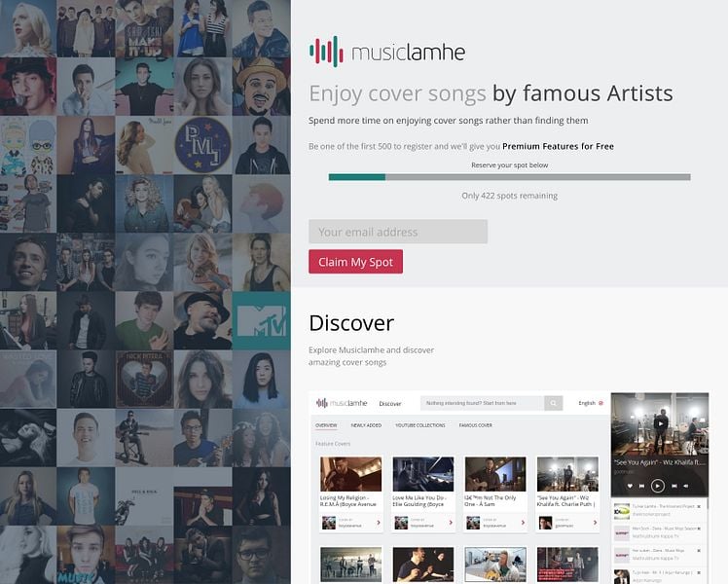Click play overlay on player video
728x584 pixels.
pyautogui.click(x=660, y=423)
